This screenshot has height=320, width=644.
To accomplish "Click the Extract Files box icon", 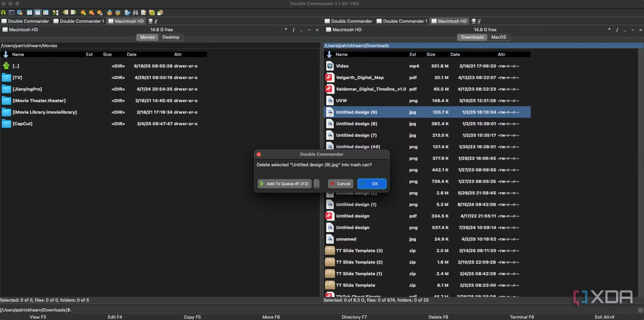I will click(x=118, y=13).
